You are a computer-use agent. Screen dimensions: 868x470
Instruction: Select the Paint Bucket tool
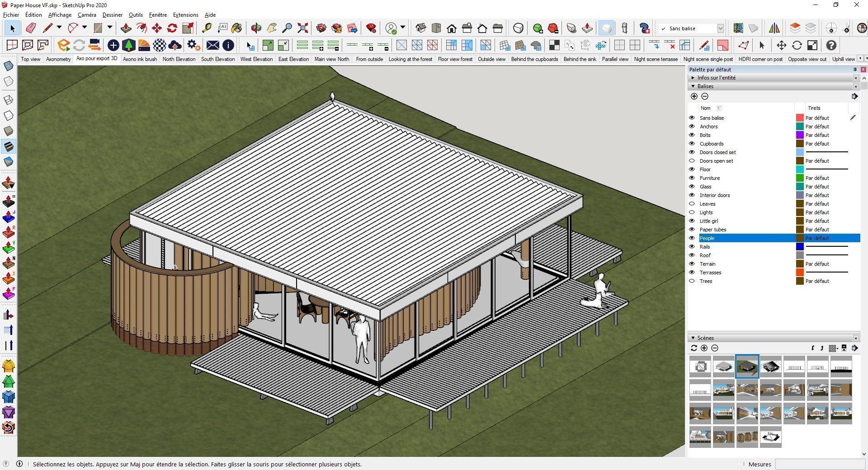coord(236,28)
